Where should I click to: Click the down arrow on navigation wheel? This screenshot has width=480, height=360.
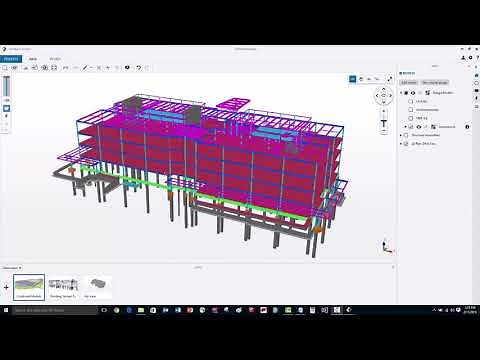(x=383, y=102)
